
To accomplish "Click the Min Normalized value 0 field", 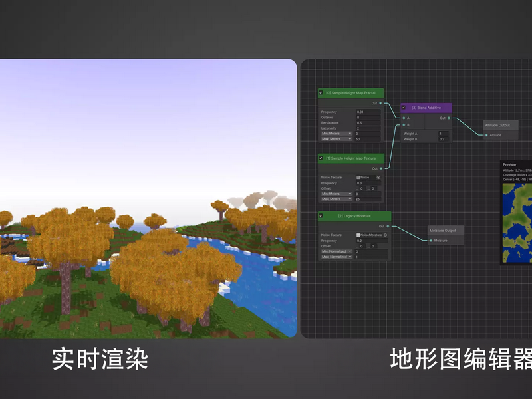I will pyautogui.click(x=372, y=251).
